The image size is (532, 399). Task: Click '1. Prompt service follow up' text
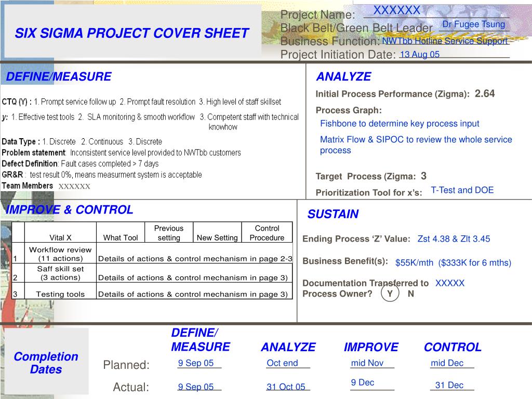[75, 102]
